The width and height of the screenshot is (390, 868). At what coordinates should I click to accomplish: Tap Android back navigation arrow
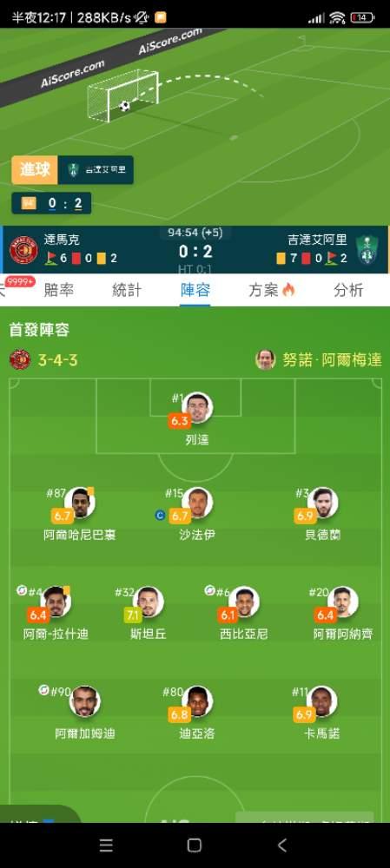click(x=282, y=845)
